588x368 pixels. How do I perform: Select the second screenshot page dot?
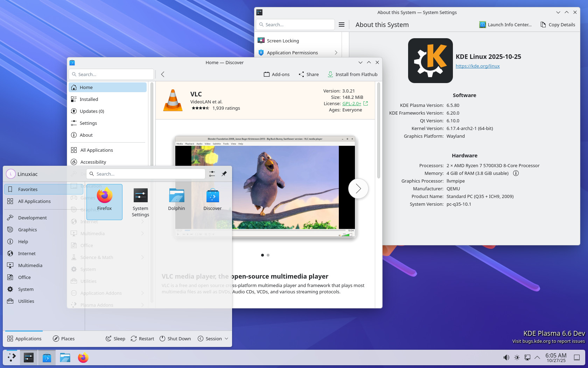point(268,255)
